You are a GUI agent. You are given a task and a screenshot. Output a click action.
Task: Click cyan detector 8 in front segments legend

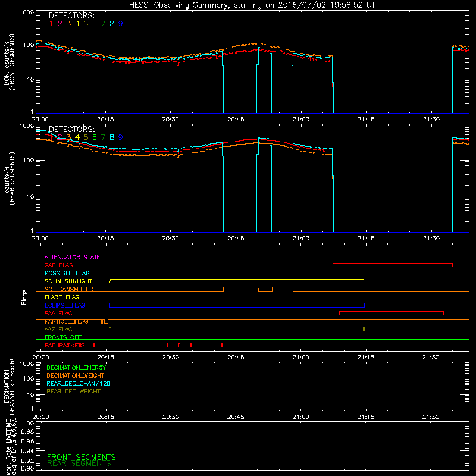[112, 24]
